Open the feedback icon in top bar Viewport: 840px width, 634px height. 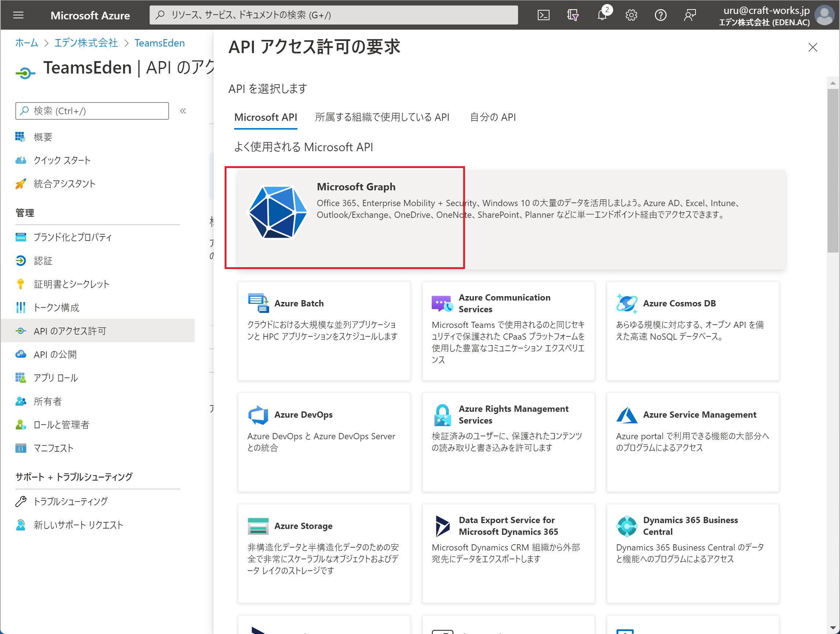pyautogui.click(x=690, y=15)
